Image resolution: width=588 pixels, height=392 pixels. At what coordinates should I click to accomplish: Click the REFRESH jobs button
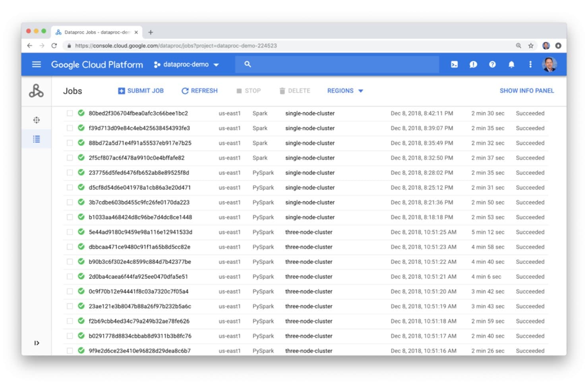click(199, 91)
